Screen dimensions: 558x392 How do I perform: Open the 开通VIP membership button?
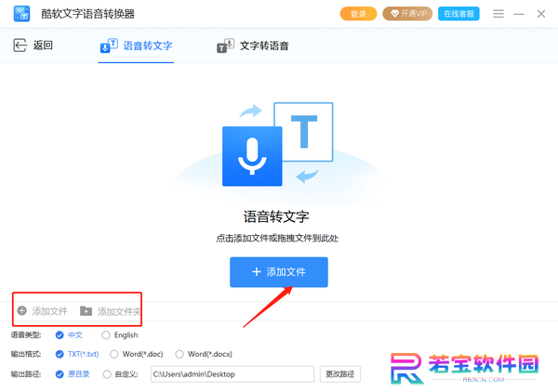pyautogui.click(x=407, y=14)
